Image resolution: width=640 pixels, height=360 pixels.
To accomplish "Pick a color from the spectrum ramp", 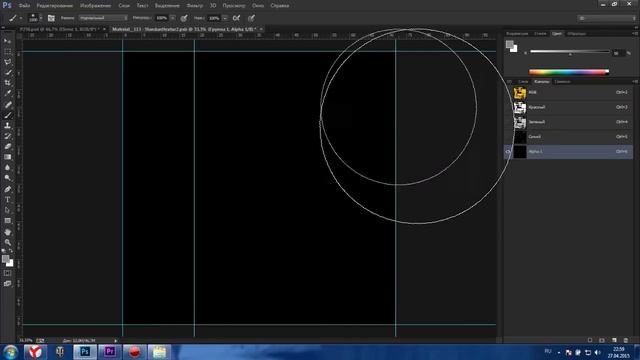I will point(569,72).
